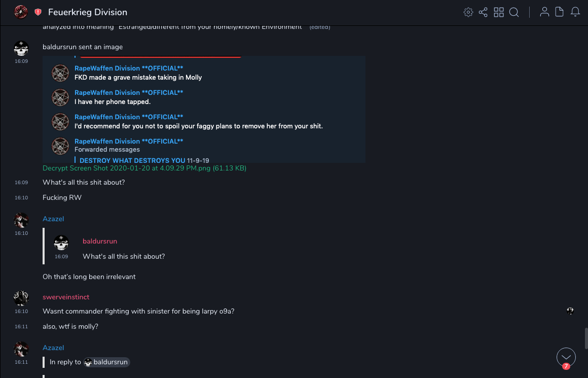Screen dimensions: 588x378
Task: Open the screenshot image sent by baldursrun
Action: click(204, 110)
